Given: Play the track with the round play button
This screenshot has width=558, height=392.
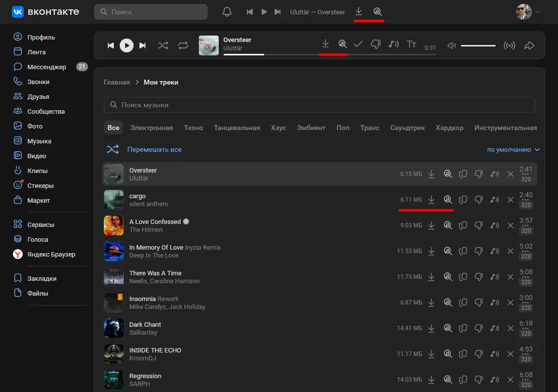Looking at the screenshot, I should point(126,45).
